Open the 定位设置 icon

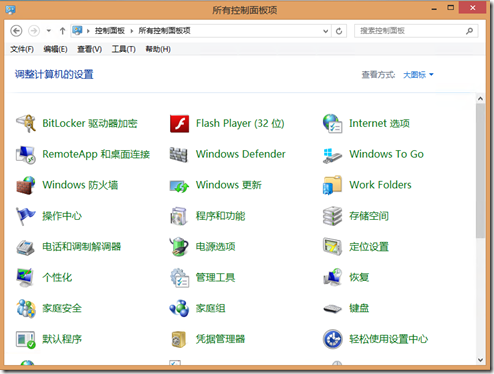pos(332,247)
